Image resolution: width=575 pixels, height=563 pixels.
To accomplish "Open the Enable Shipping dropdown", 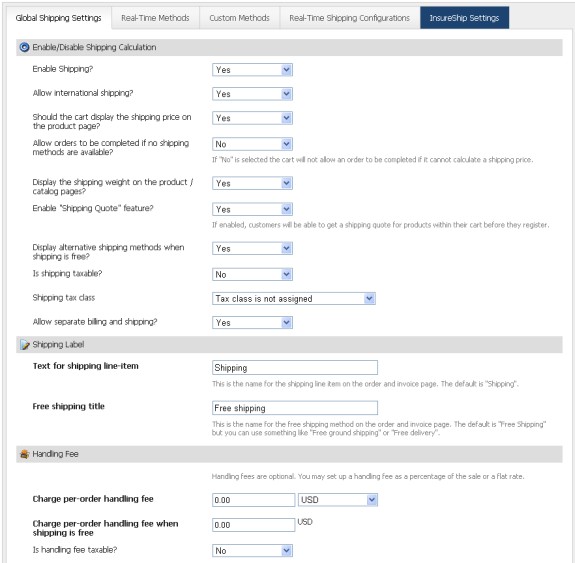I will pyautogui.click(x=252, y=70).
